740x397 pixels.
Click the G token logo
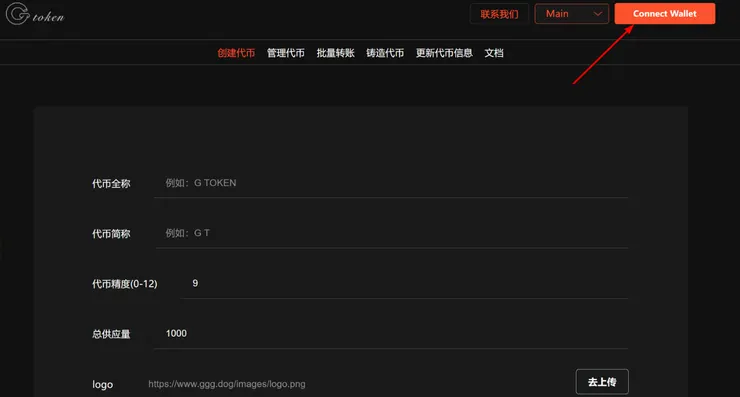[x=34, y=14]
